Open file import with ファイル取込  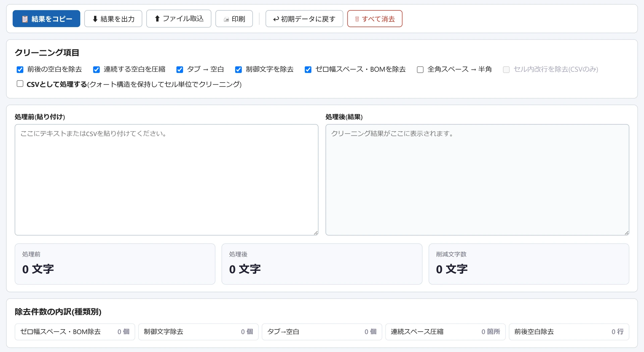tap(179, 18)
